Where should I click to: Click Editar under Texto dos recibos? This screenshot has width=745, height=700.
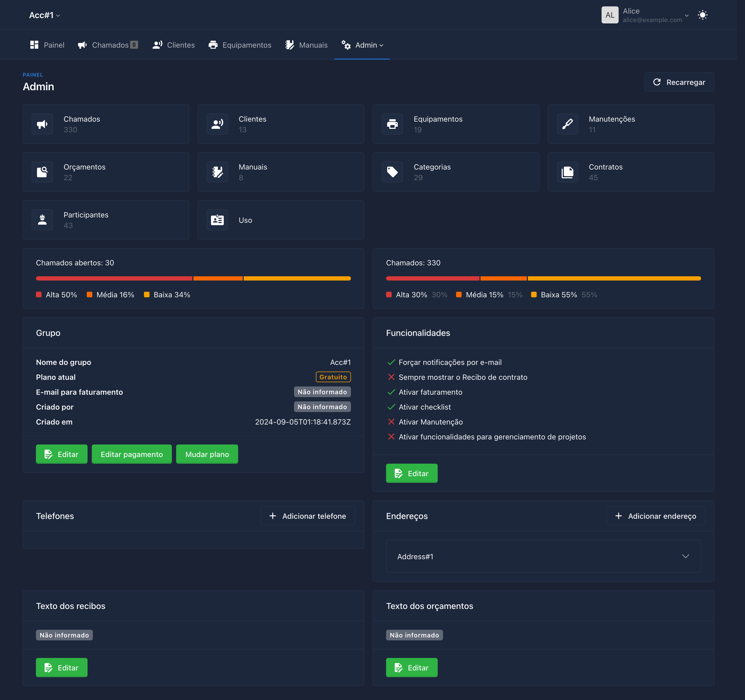[x=61, y=667]
